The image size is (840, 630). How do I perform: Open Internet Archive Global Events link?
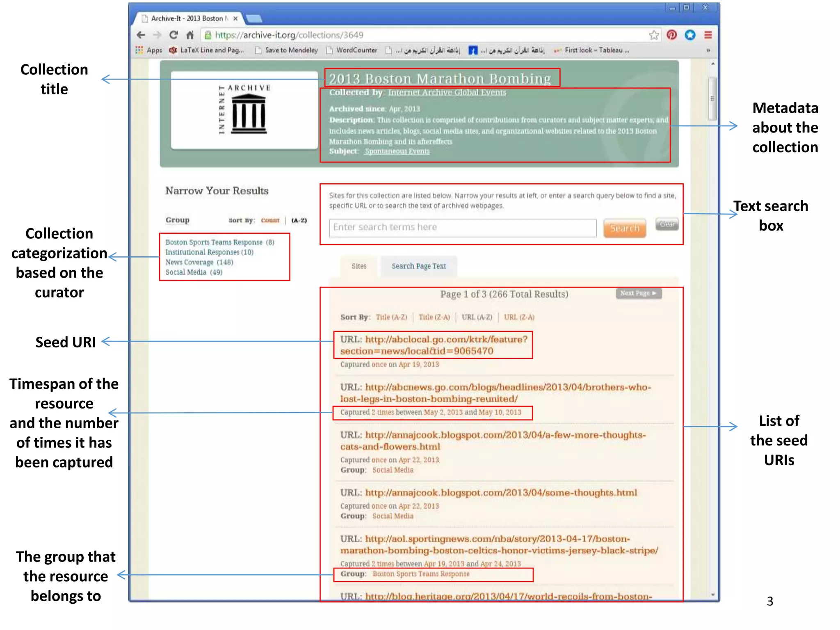click(x=447, y=93)
